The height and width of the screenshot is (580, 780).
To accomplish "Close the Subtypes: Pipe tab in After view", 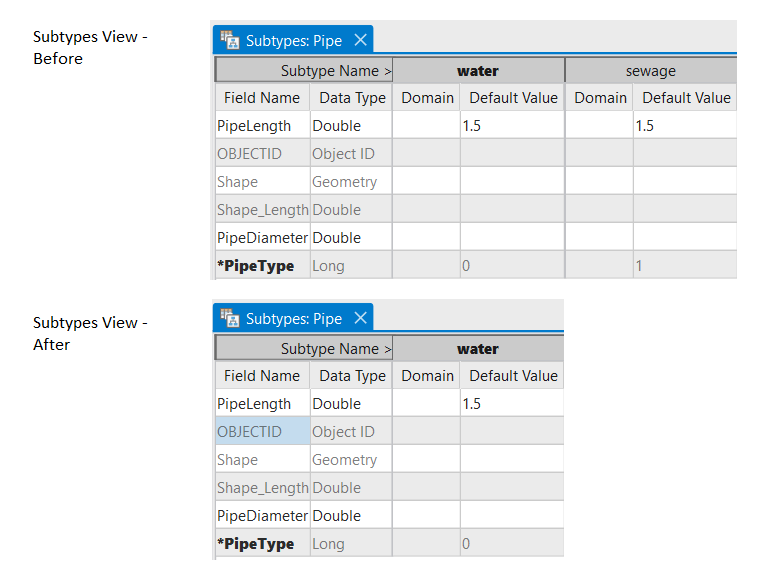I will [361, 319].
